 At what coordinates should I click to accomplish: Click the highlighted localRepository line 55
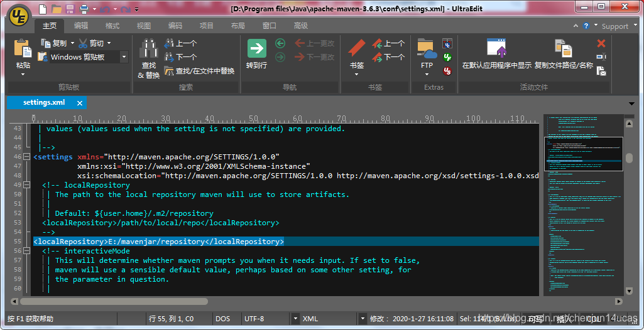point(286,242)
